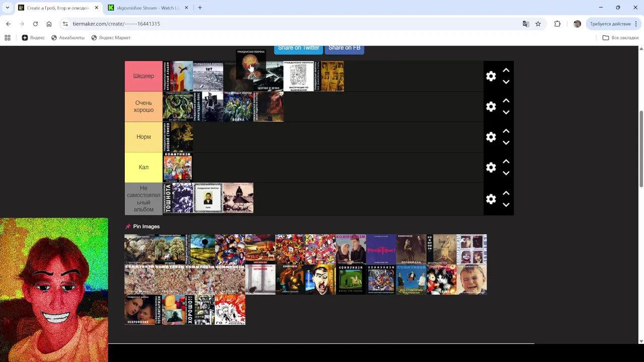Click the Боевой стимул album cover
This screenshot has width=644, height=362.
(x=178, y=137)
